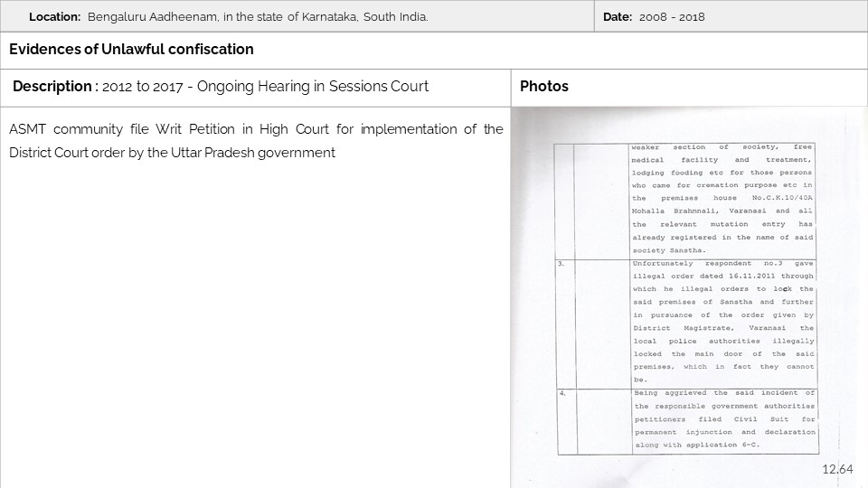Click the Uttar Pradesh government text line
This screenshot has height=488, width=868.
(x=172, y=153)
